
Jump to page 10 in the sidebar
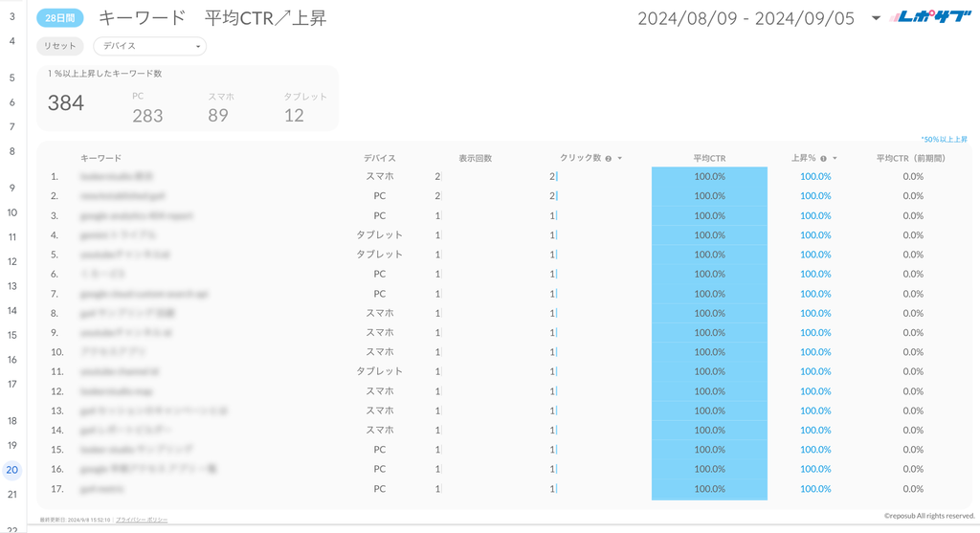[11, 212]
